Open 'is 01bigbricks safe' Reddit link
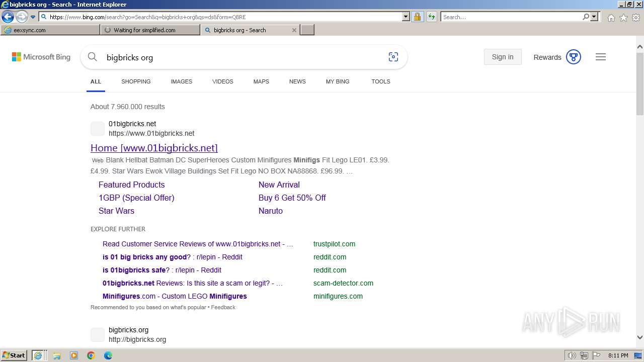 coord(162,270)
